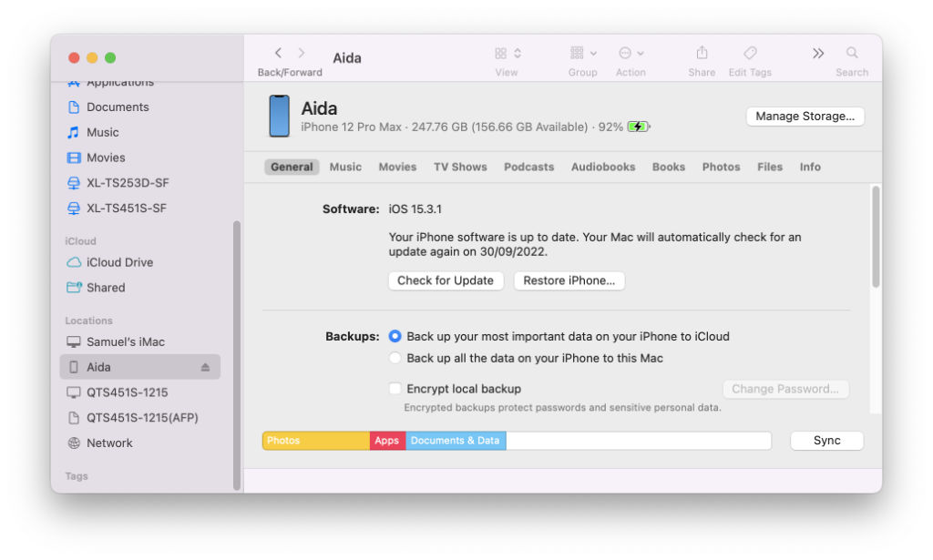Select back up all data to this Mac
The image size is (933, 560).
(x=395, y=358)
